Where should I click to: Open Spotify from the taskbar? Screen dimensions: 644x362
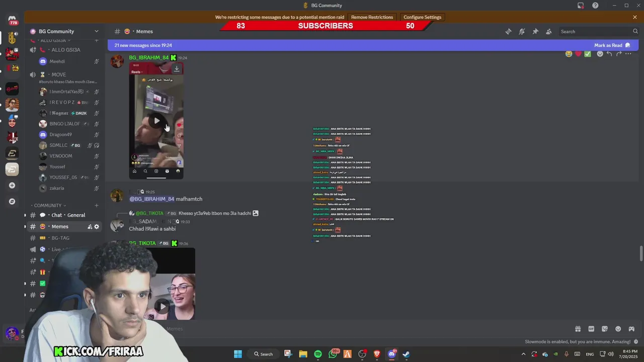click(x=318, y=354)
